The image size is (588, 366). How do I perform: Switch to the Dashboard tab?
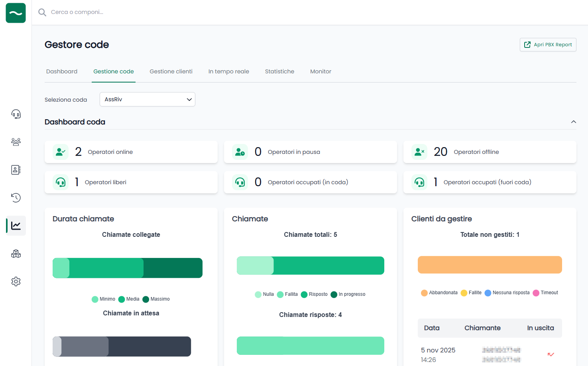tap(62, 71)
